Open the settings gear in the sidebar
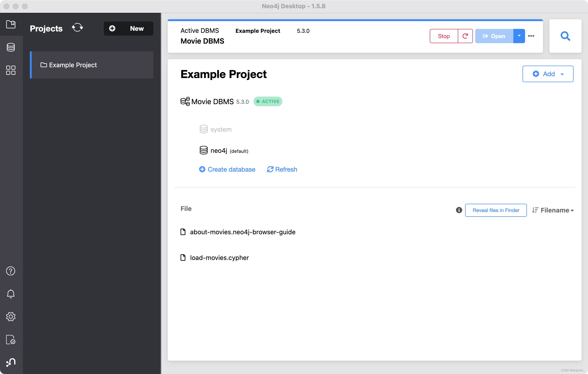Viewport: 588px width, 374px height. 11,316
